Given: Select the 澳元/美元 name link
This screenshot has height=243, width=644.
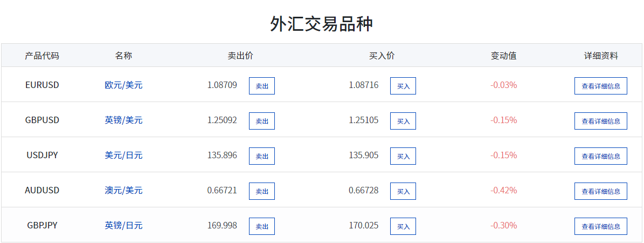Looking at the screenshot, I should click(123, 190).
